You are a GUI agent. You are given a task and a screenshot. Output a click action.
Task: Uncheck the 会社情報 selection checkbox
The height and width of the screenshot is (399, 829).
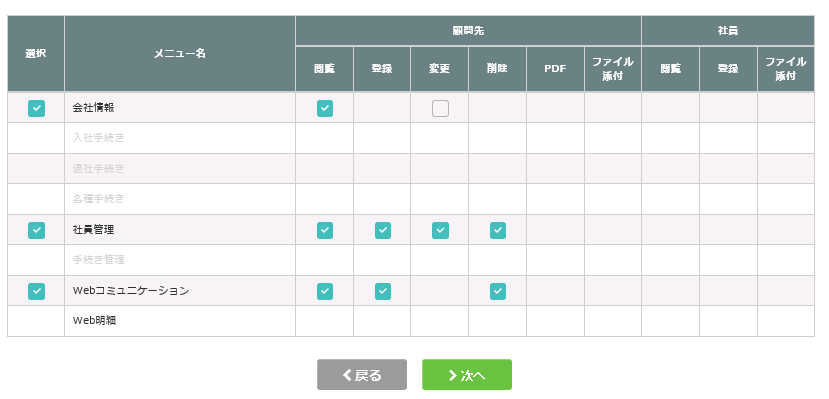pos(36,108)
